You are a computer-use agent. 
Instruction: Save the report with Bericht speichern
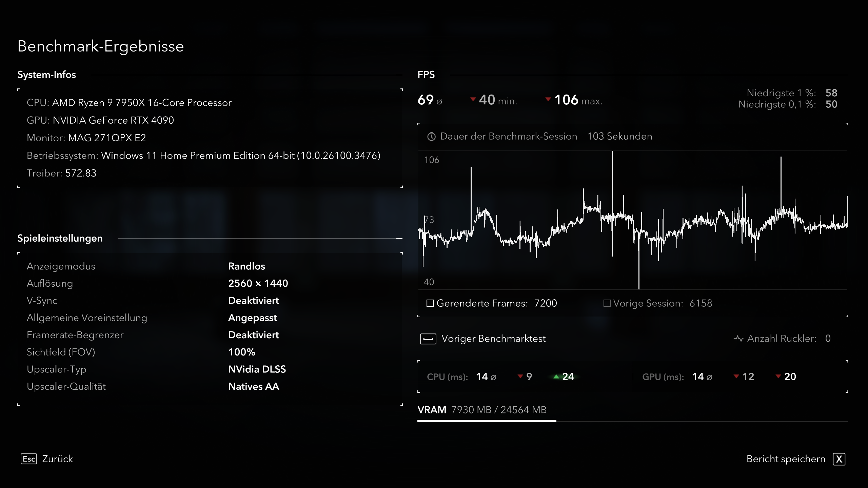[x=786, y=459]
